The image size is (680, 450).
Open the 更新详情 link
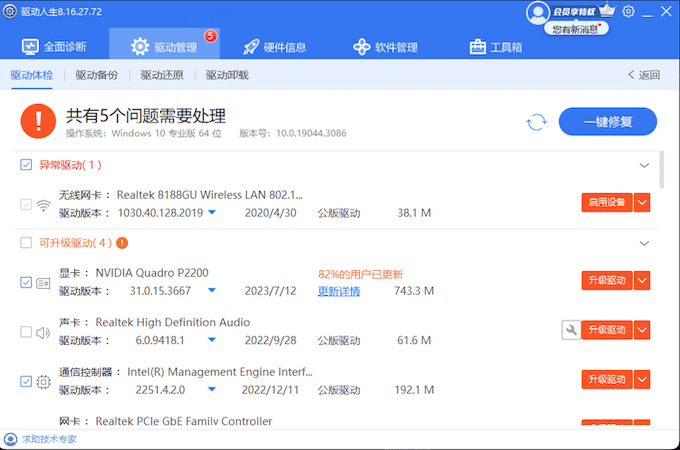(339, 291)
